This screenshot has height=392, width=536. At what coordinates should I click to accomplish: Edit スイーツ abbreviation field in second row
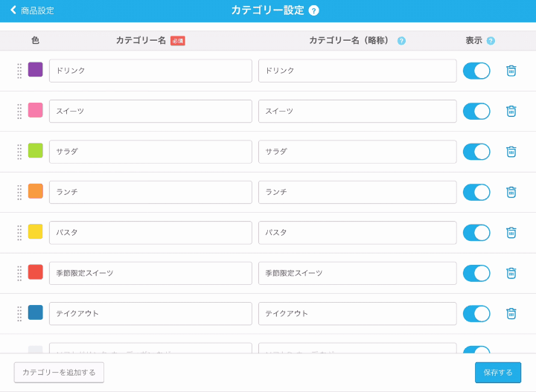pos(357,112)
